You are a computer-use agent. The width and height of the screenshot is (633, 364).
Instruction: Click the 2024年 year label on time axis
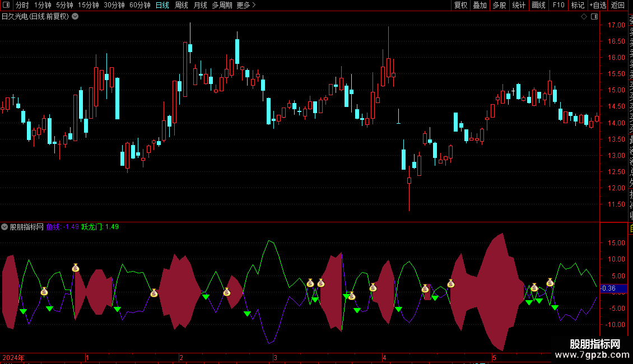(13, 357)
